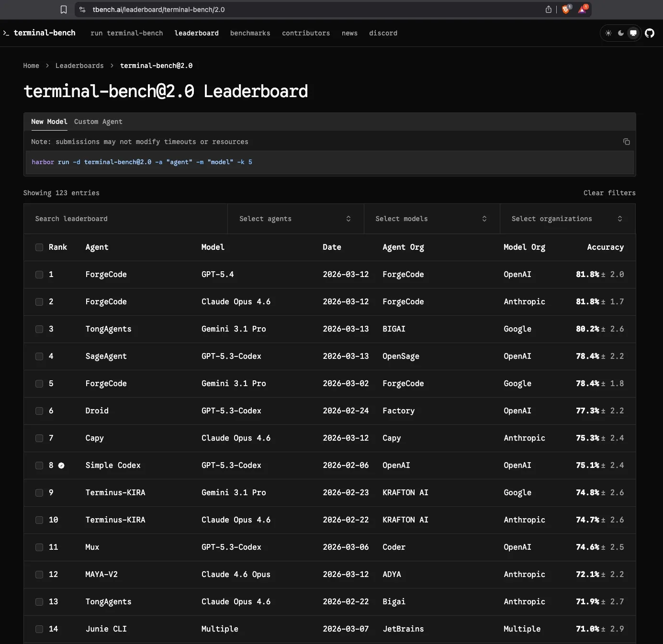Open Brave Shields lion icon

[566, 10]
